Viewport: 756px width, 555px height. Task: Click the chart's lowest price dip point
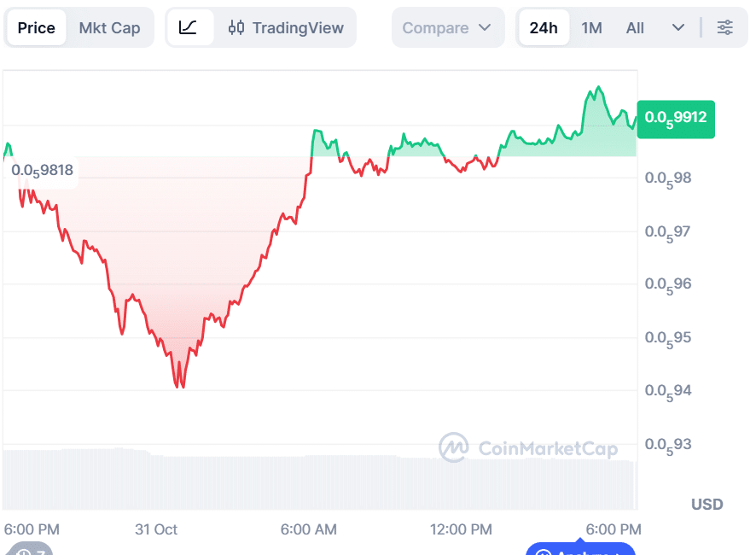point(182,387)
